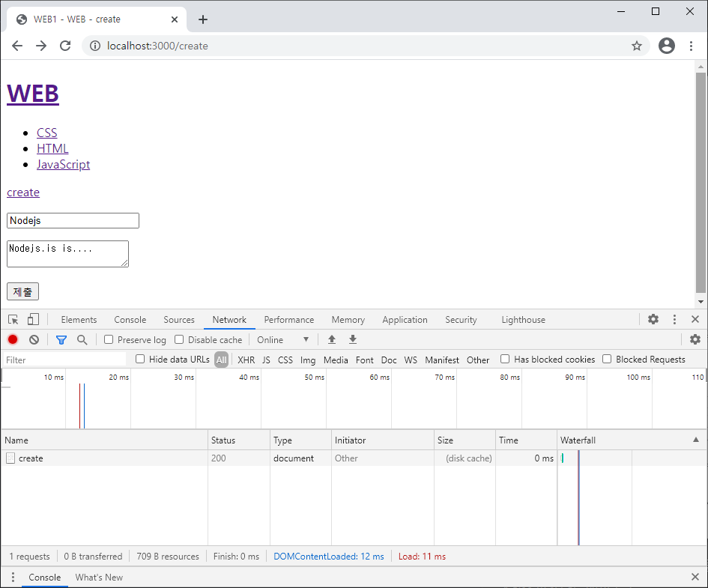This screenshot has width=708, height=588.
Task: Import a HAR file
Action: click(332, 340)
